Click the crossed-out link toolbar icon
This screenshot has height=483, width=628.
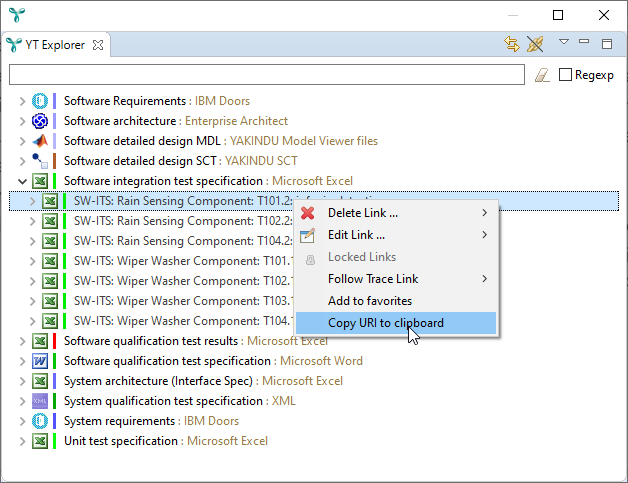click(535, 44)
